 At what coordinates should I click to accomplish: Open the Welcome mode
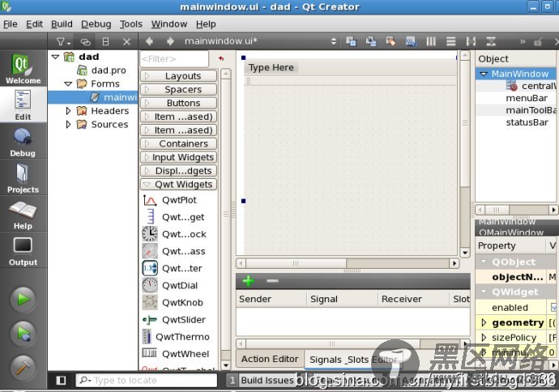click(23, 69)
